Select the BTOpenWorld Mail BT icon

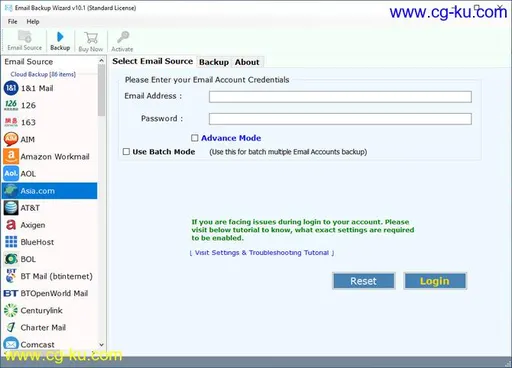[11, 293]
